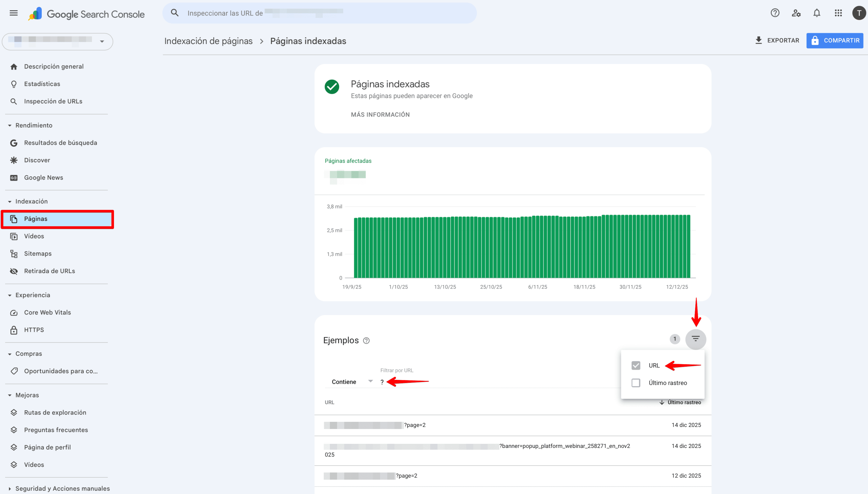
Task: Open the notifications bell
Action: [816, 13]
